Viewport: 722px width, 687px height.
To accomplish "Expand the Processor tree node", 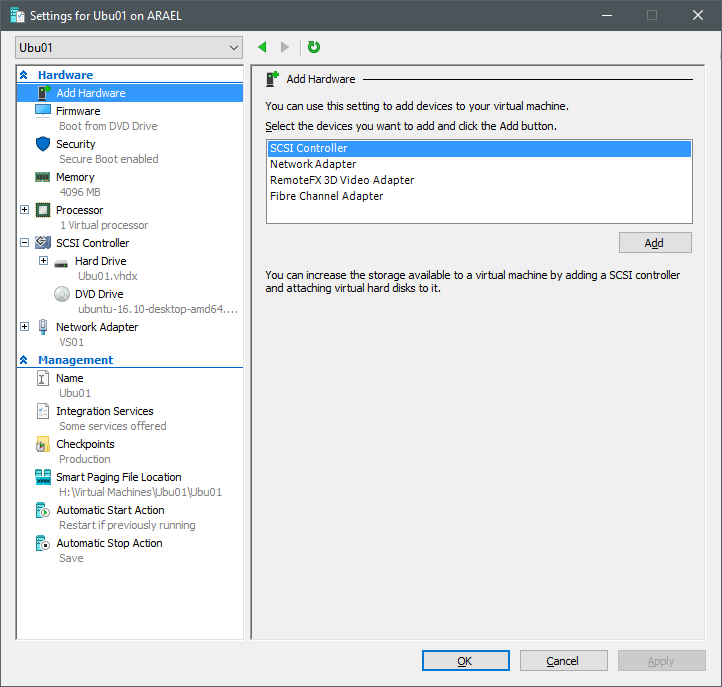I will [x=24, y=210].
